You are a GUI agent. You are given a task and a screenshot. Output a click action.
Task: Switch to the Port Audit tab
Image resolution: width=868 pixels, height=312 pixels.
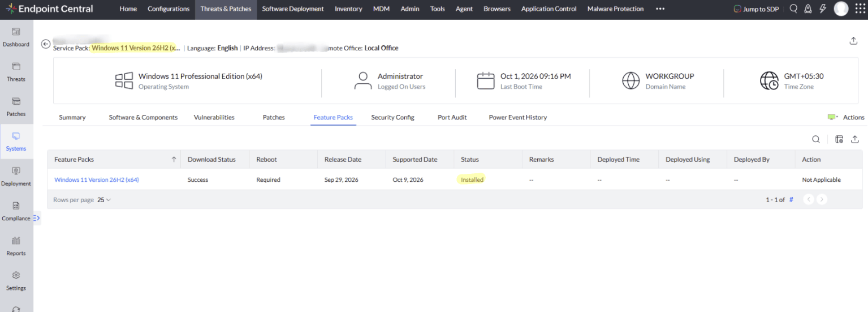(x=452, y=117)
